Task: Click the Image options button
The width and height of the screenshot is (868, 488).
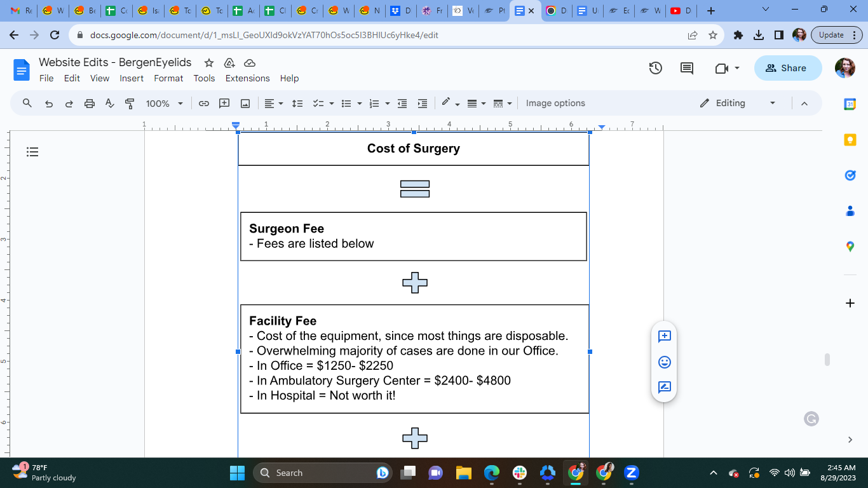Action: pyautogui.click(x=555, y=104)
